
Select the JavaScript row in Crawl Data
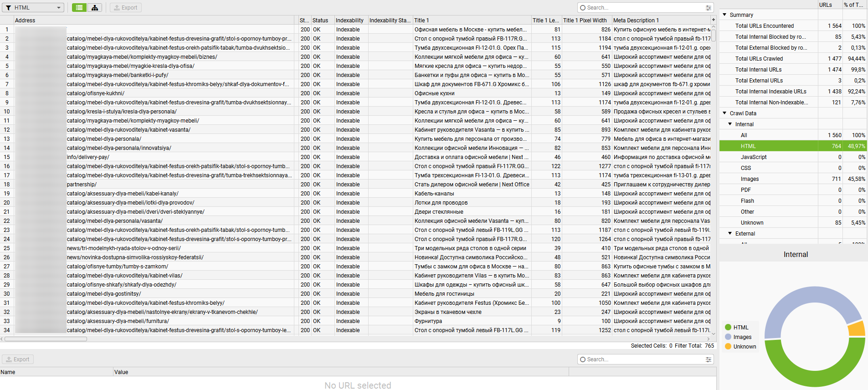793,157
